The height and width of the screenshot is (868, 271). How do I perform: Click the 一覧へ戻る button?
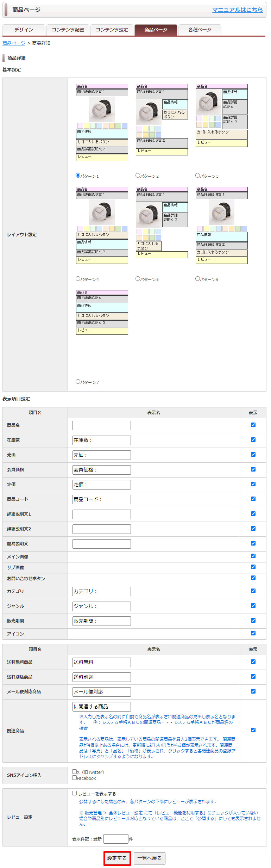click(x=150, y=858)
